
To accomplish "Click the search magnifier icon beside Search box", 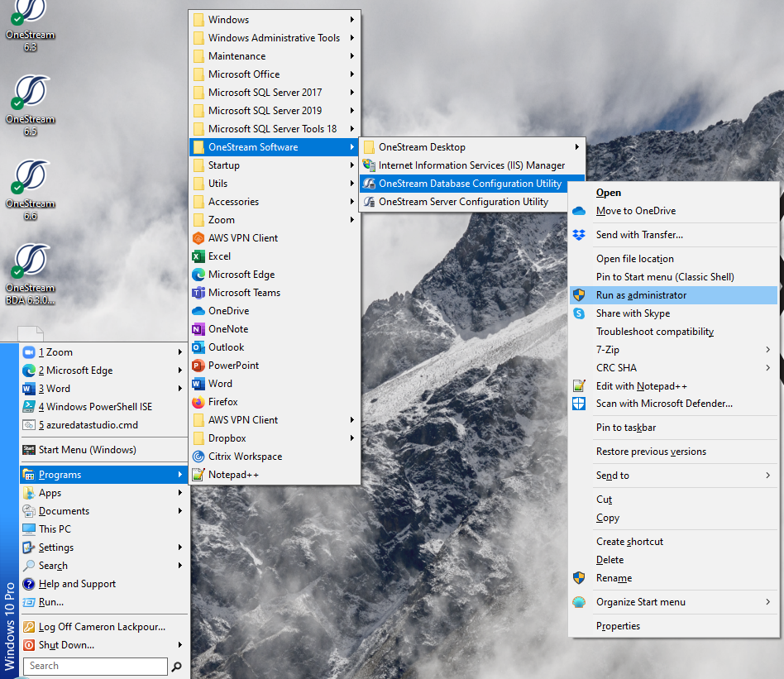I will 176,667.
